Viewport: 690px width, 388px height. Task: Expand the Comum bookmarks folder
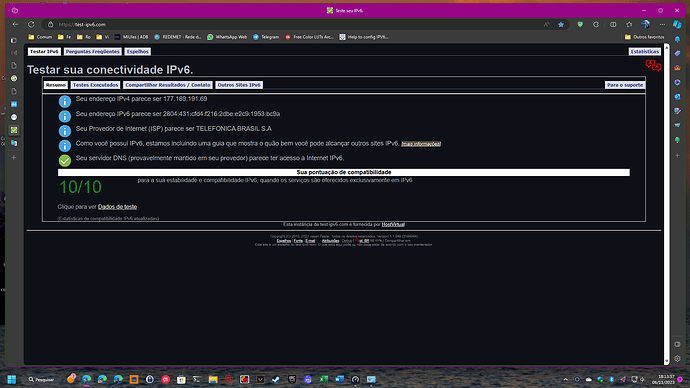pos(40,37)
